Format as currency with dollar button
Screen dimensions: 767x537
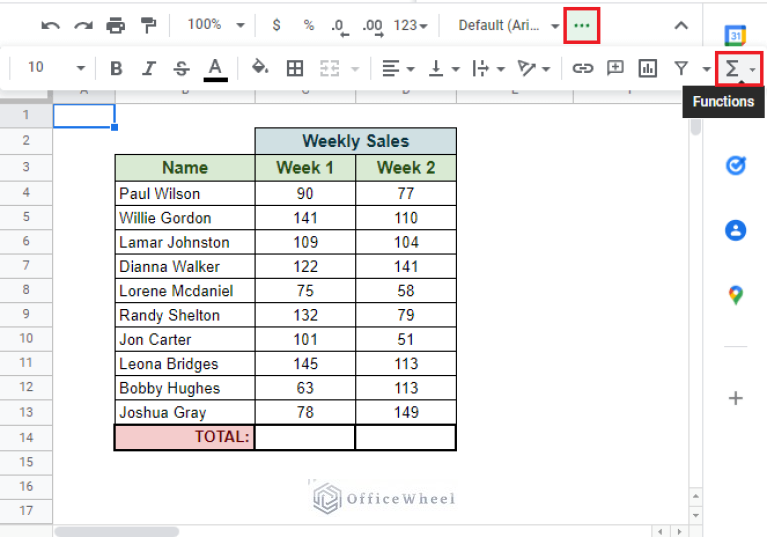[276, 25]
